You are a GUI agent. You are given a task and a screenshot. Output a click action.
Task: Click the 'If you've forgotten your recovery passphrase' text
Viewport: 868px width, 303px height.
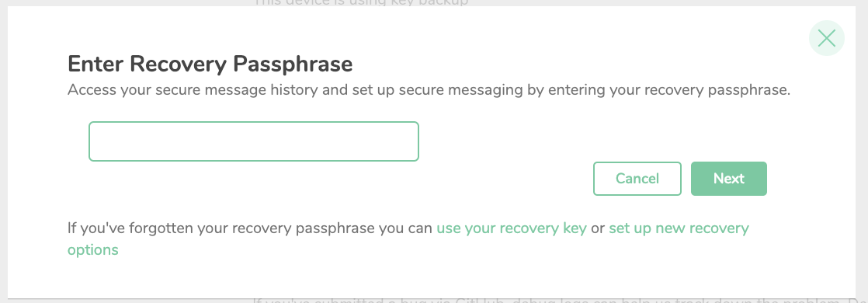[250, 228]
